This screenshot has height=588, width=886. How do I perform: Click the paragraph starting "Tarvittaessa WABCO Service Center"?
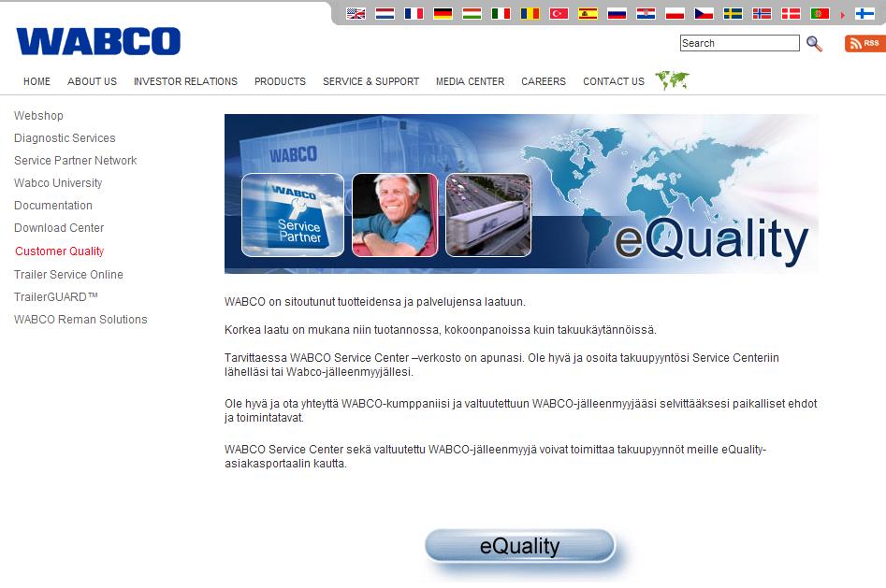tap(501, 365)
